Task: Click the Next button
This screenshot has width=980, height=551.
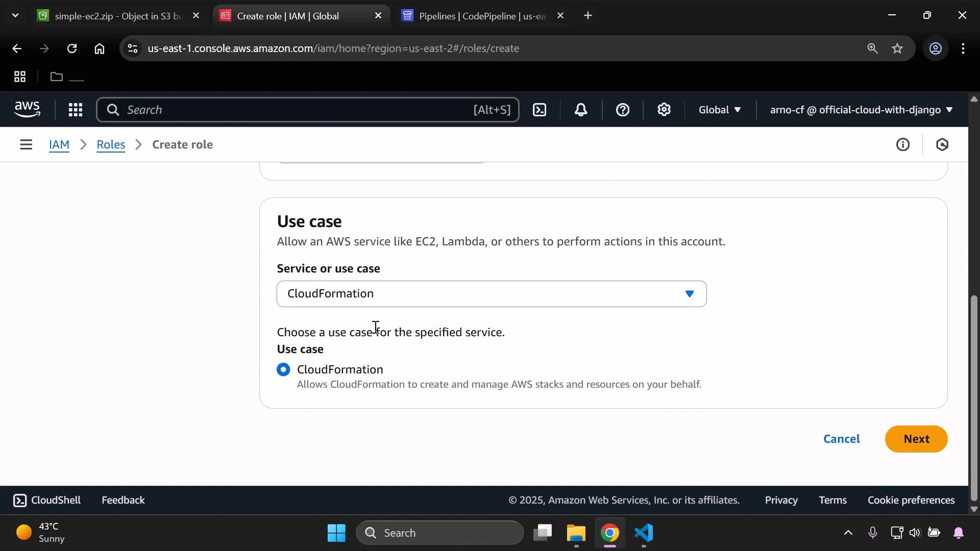Action: tap(916, 439)
